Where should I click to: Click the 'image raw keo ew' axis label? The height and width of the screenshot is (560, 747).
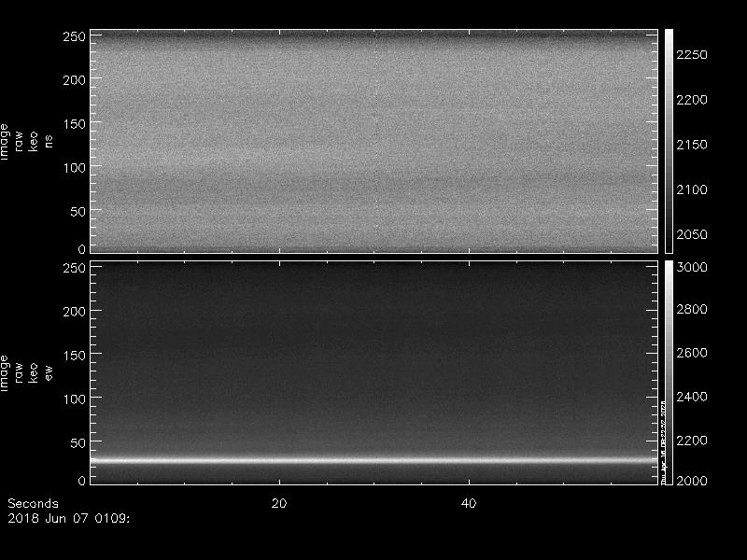click(x=19, y=373)
